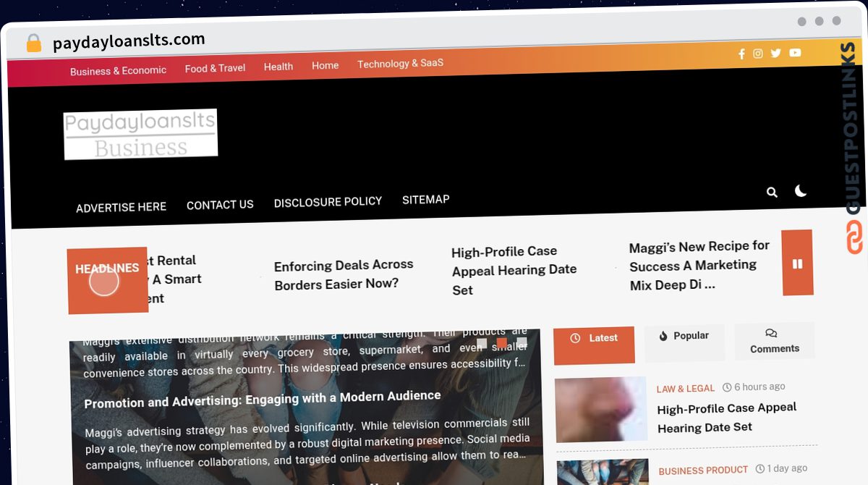Click the paydayloanslts.com address text
868x485 pixels.
coord(129,41)
